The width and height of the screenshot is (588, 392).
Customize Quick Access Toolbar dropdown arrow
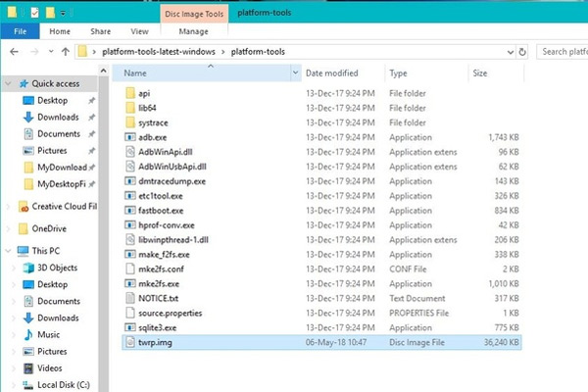point(63,13)
